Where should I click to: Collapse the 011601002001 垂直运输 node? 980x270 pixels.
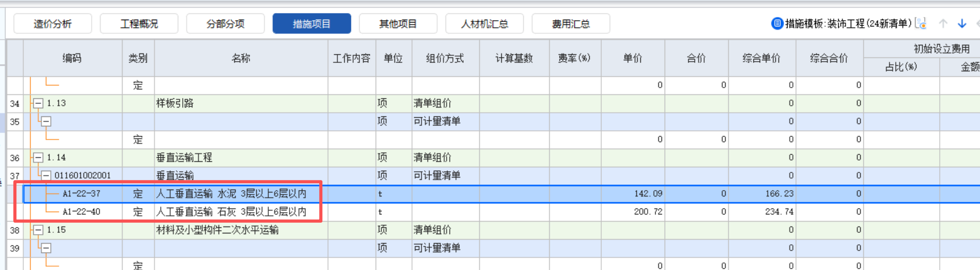point(45,176)
